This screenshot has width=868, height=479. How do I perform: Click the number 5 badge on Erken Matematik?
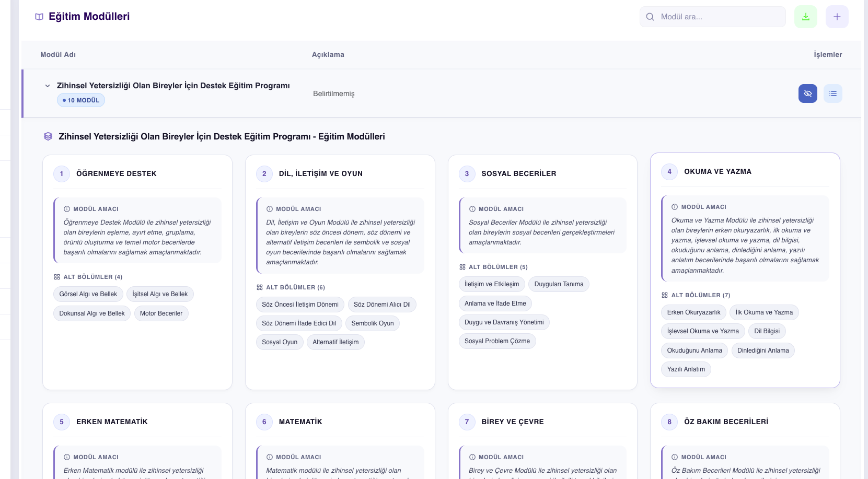pos(62,422)
